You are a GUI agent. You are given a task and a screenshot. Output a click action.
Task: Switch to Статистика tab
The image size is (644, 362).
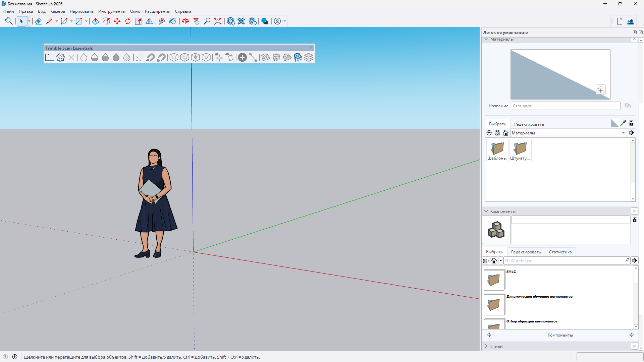tap(560, 252)
